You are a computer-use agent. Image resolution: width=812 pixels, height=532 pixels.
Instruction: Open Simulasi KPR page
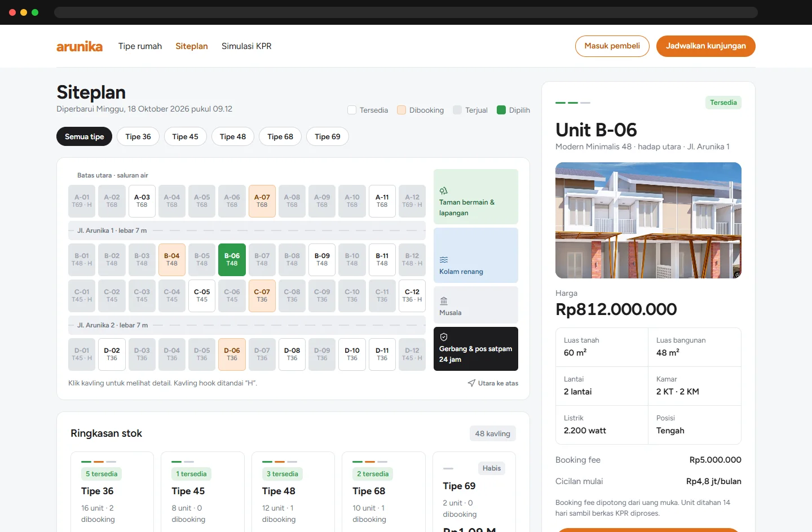click(246, 46)
